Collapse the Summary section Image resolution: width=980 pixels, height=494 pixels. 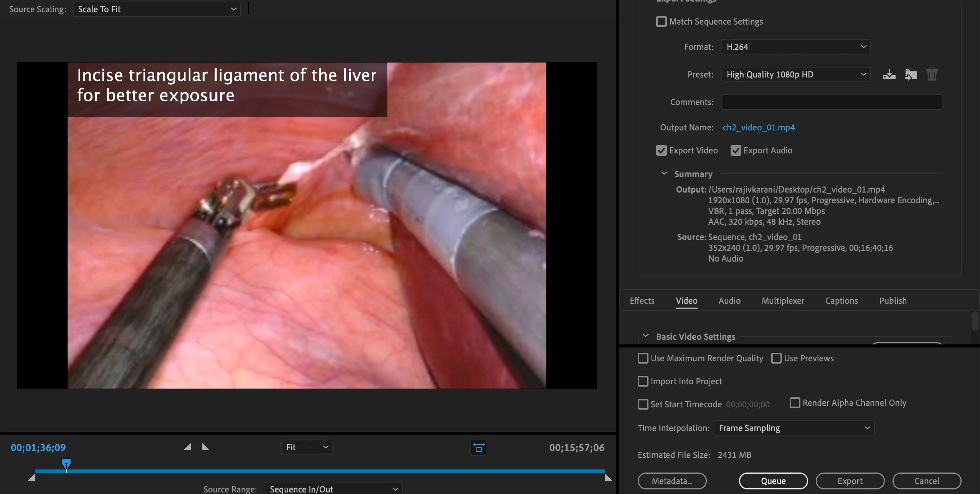pos(664,174)
